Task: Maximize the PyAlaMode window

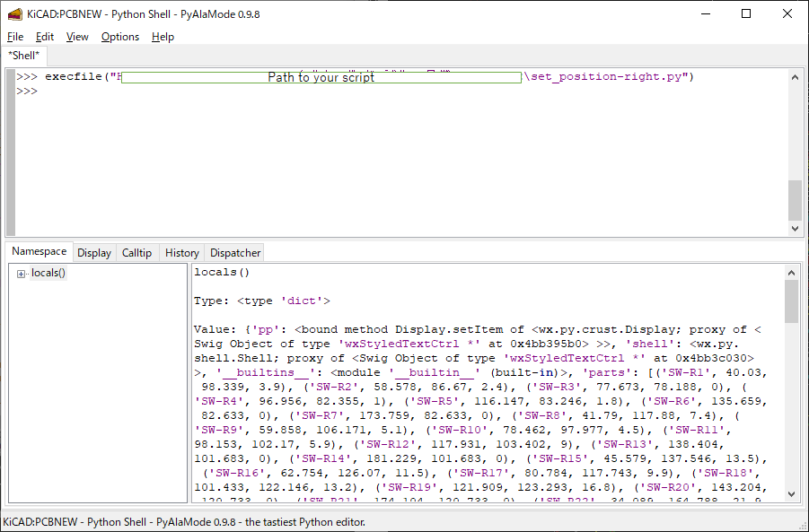Action: [746, 14]
